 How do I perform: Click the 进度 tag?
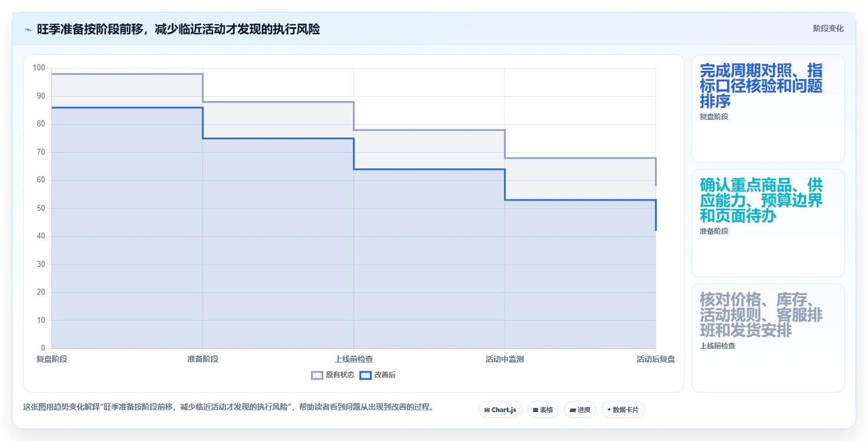tap(580, 409)
